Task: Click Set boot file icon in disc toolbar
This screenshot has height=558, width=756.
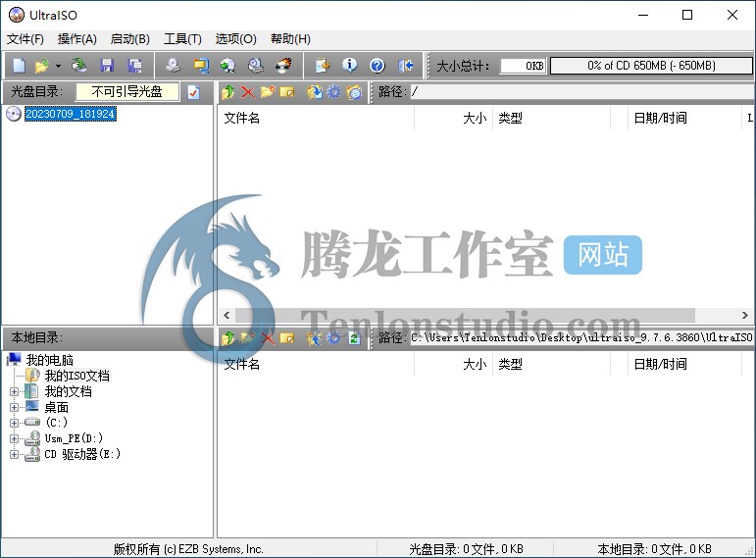Action: click(354, 91)
